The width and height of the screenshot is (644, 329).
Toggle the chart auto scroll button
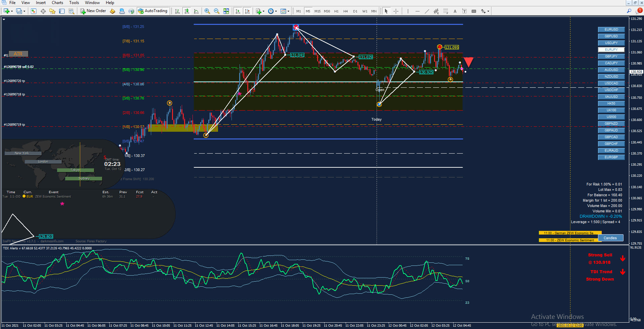(238, 11)
